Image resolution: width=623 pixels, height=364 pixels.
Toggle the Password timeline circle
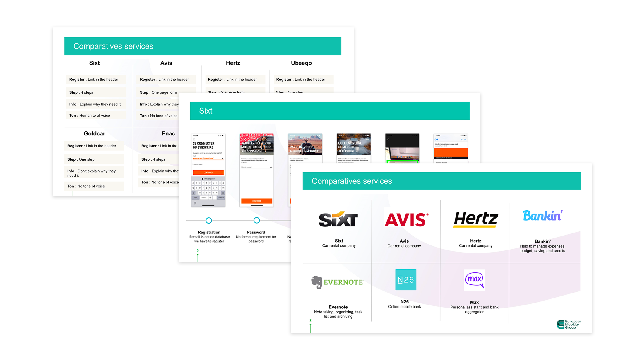257,221
